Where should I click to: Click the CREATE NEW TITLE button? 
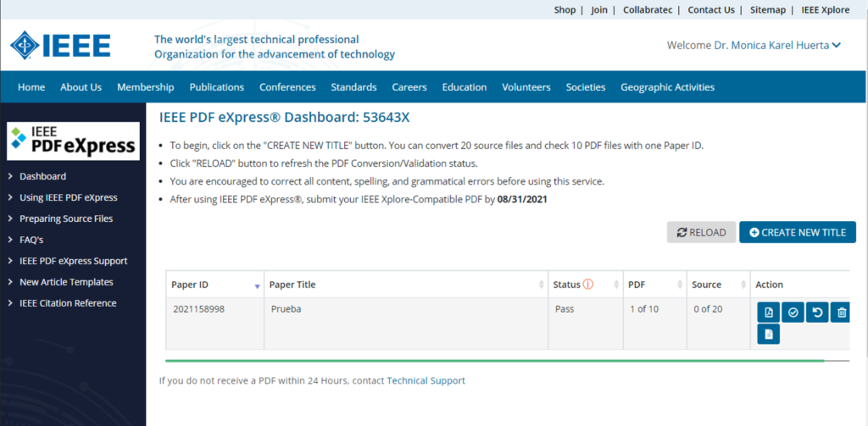pos(798,232)
